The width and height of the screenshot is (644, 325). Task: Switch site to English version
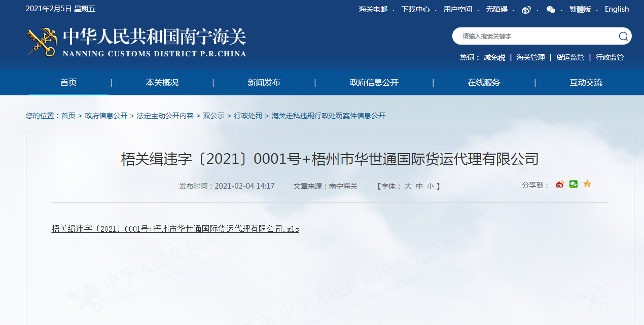[x=617, y=9]
